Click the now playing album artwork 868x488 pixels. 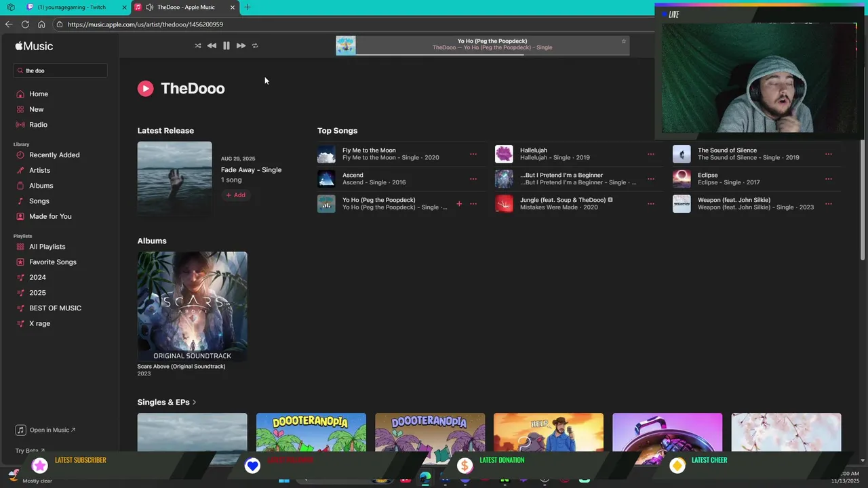[x=346, y=45]
